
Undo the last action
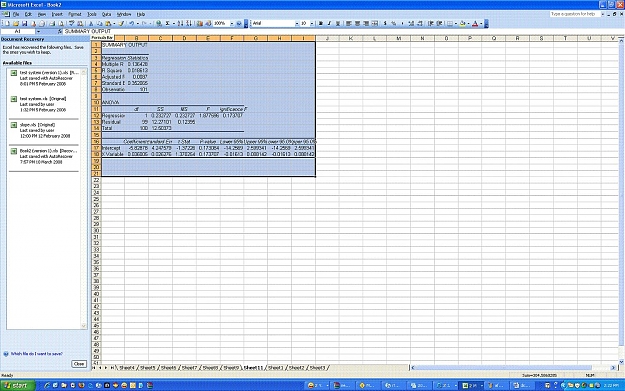[x=132, y=24]
